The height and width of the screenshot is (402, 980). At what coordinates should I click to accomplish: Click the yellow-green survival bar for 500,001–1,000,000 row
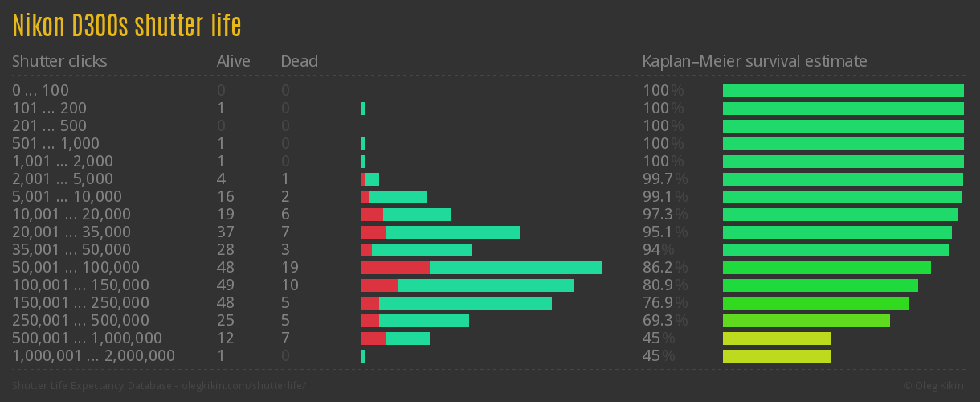click(x=777, y=338)
